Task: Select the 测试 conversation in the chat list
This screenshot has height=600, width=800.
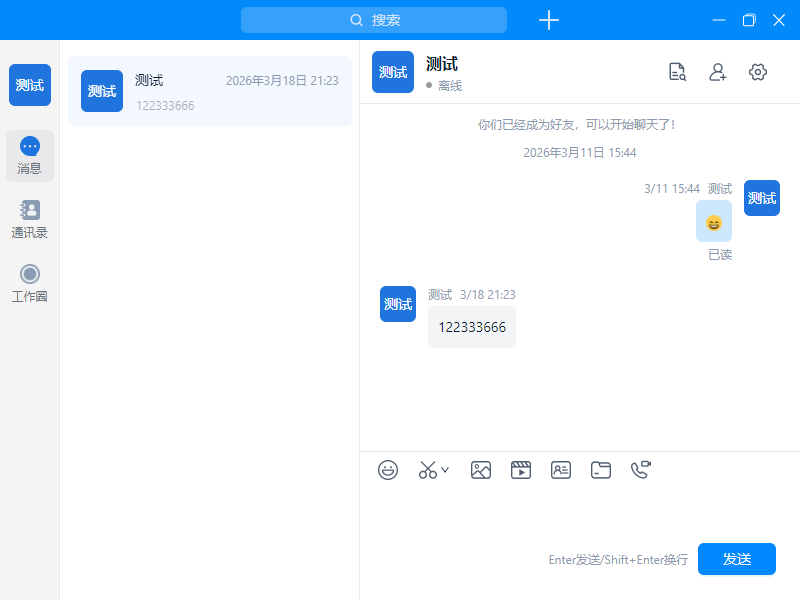Action: [x=210, y=91]
